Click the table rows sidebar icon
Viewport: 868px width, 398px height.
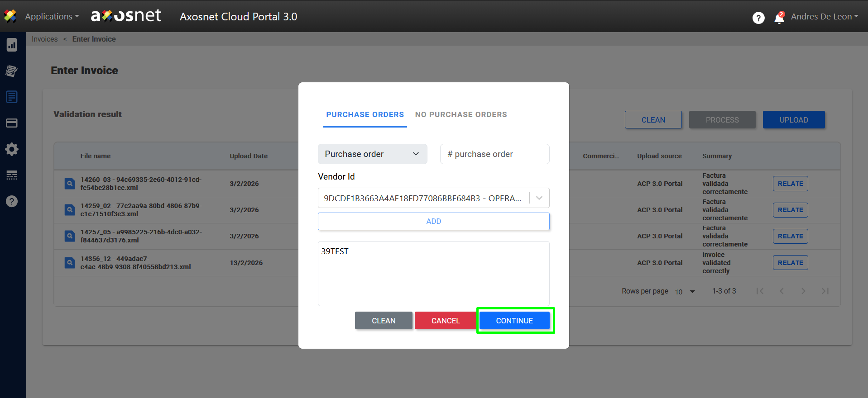coord(12,175)
